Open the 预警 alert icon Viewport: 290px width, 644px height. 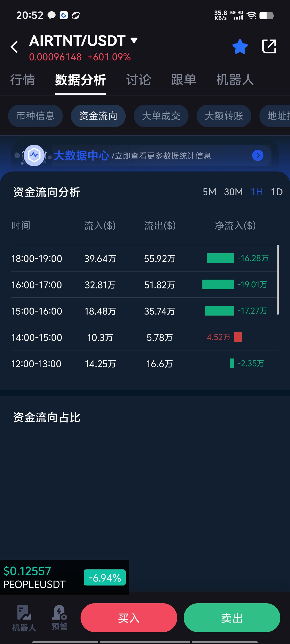tap(60, 617)
